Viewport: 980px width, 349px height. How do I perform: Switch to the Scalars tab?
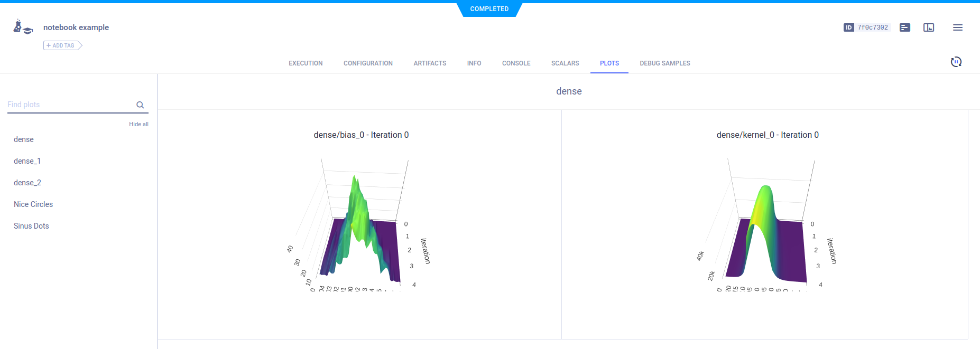(565, 63)
